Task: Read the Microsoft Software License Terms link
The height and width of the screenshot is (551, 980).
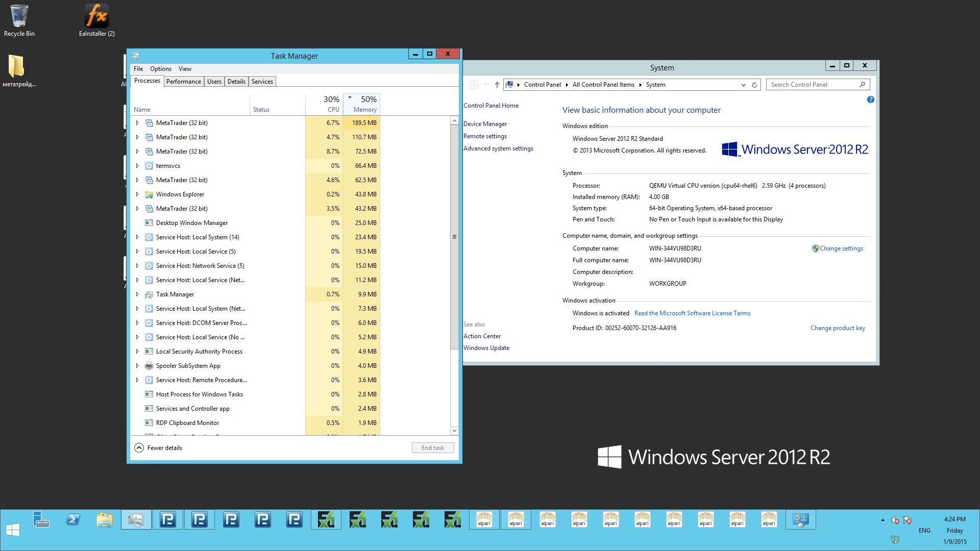Action: [692, 313]
